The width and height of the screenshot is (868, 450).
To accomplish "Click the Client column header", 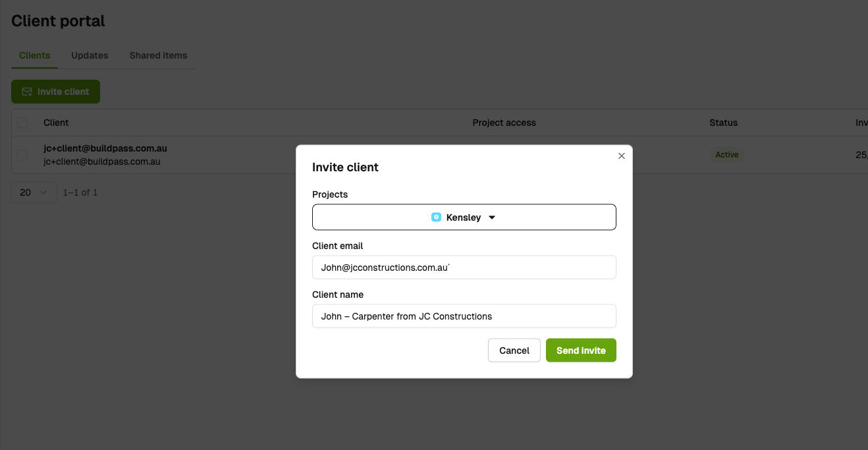I will click(56, 123).
